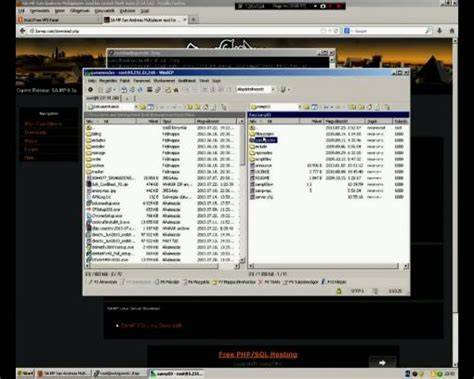Screen dimensions: 474x379
Task: Open the transfer settings preset dropdown
Action: [x=273, y=89]
